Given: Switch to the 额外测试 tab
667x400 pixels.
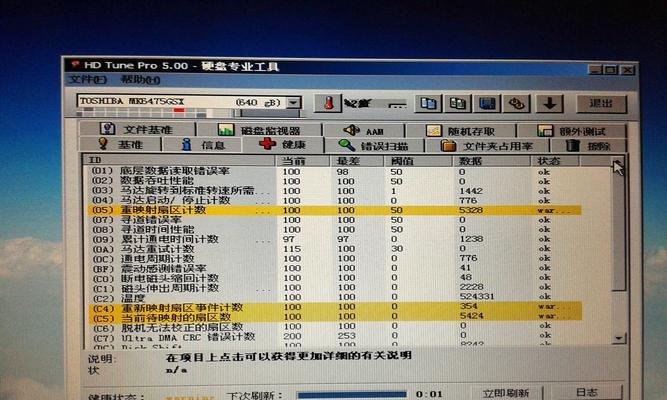Looking at the screenshot, I should tap(571, 131).
